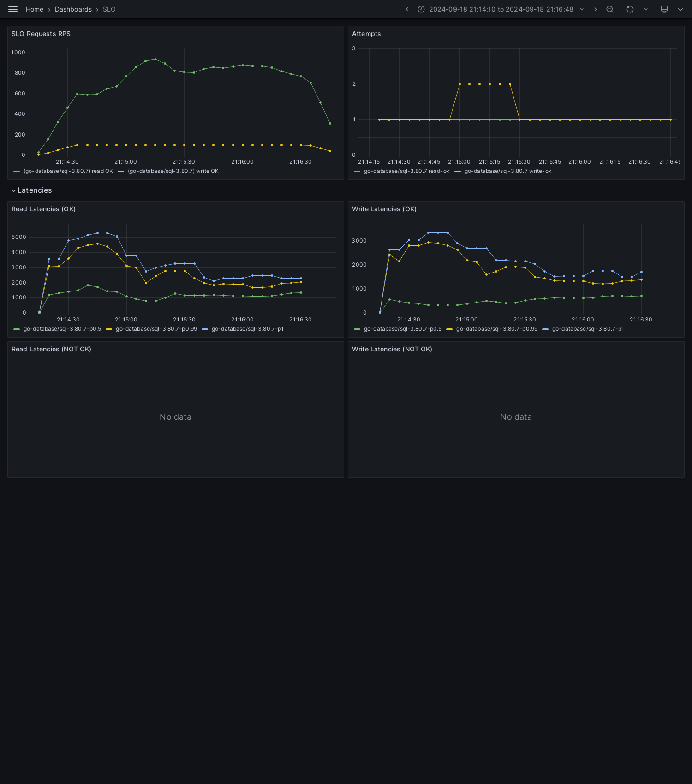Toggle p0.5 series in Read Latencies legend
Screen dimensions: 692x784
(x=62, y=329)
